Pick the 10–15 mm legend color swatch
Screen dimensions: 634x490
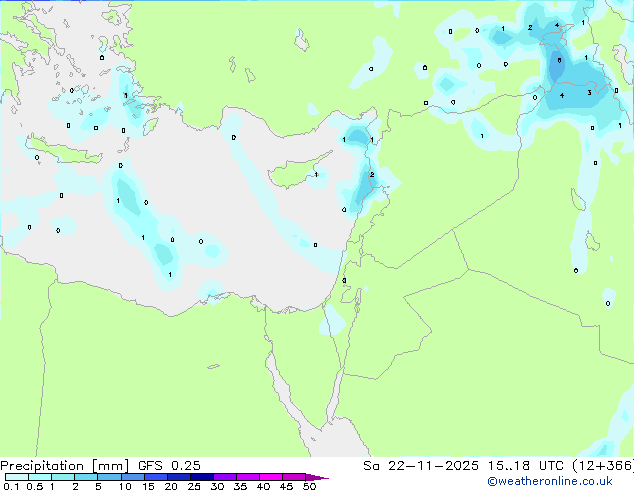pyautogui.click(x=133, y=477)
